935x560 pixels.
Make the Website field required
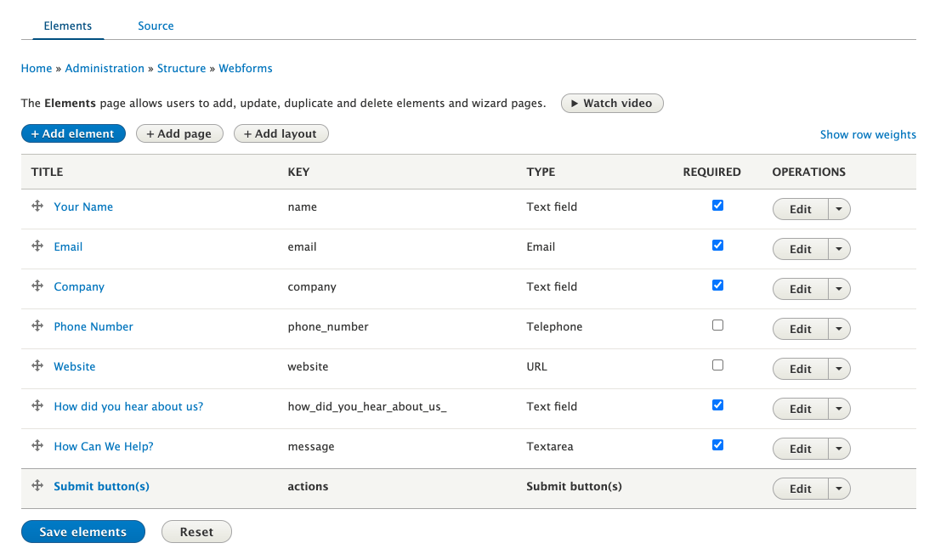coord(717,365)
